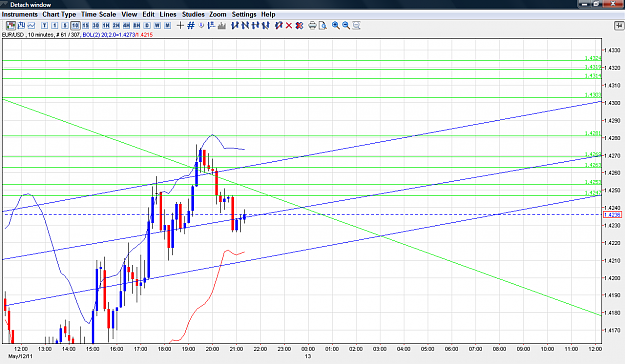Switch the chart to the 2H time scale
Viewport: 625px width, 364px height.
(116, 26)
